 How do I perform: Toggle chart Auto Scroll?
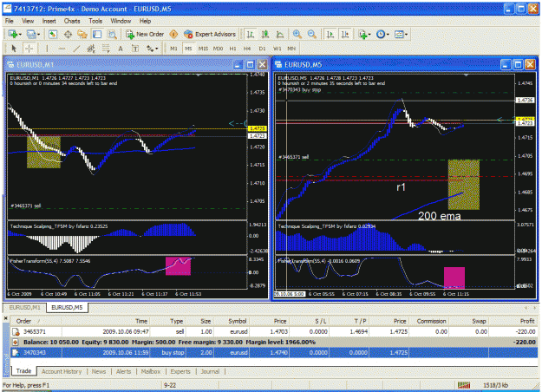[330, 34]
